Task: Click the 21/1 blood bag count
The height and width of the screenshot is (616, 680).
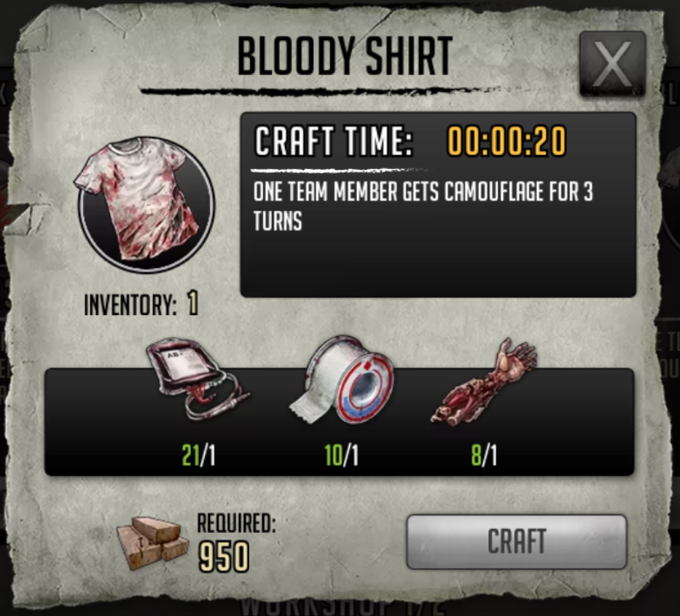Action: click(x=198, y=456)
